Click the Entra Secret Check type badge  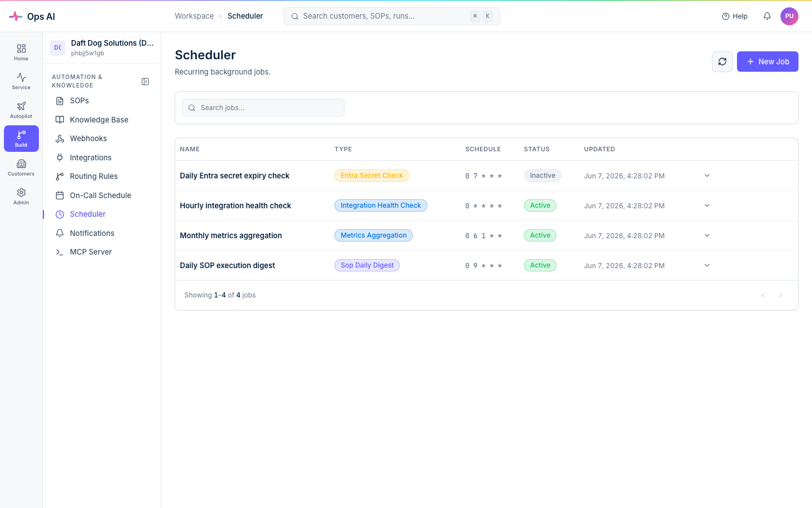[x=372, y=176]
